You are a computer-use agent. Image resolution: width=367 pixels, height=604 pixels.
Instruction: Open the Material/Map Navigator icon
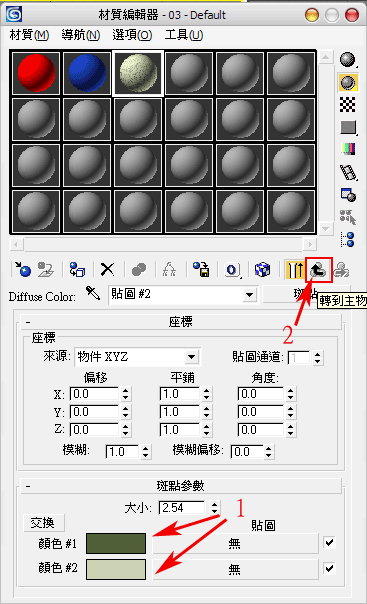(348, 239)
